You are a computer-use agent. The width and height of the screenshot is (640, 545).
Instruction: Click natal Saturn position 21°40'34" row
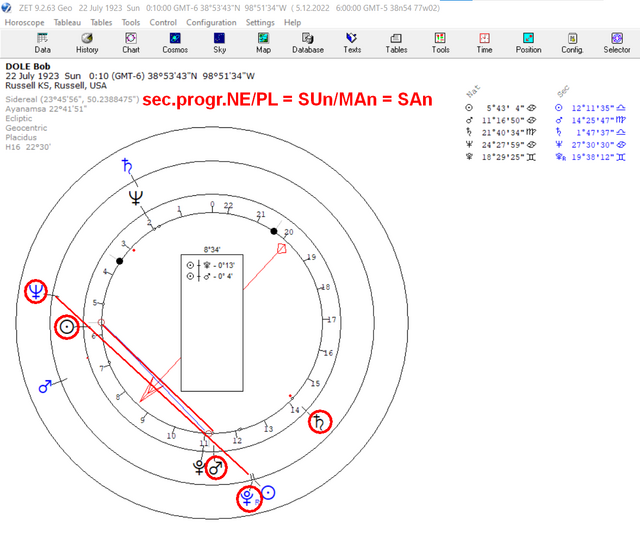coord(500,133)
